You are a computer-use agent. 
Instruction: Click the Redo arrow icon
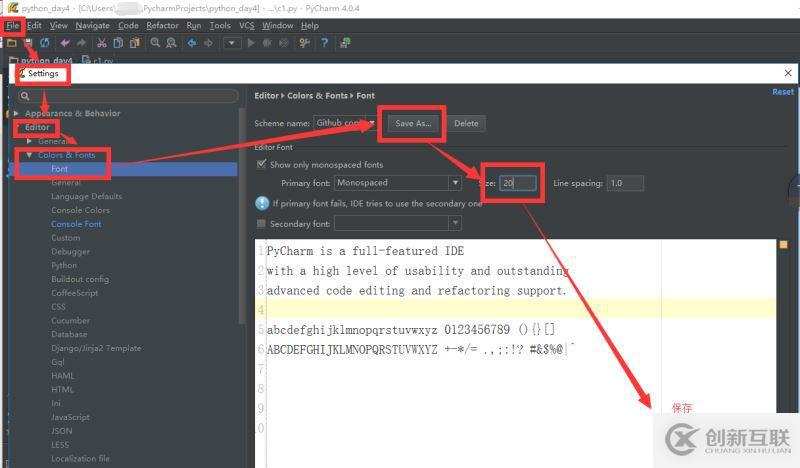point(81,43)
